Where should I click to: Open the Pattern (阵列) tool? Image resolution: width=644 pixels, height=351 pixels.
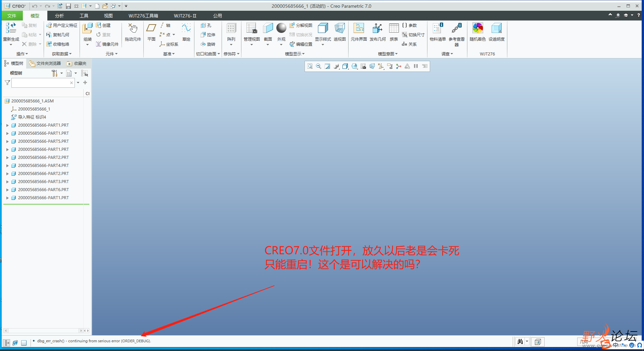click(231, 32)
